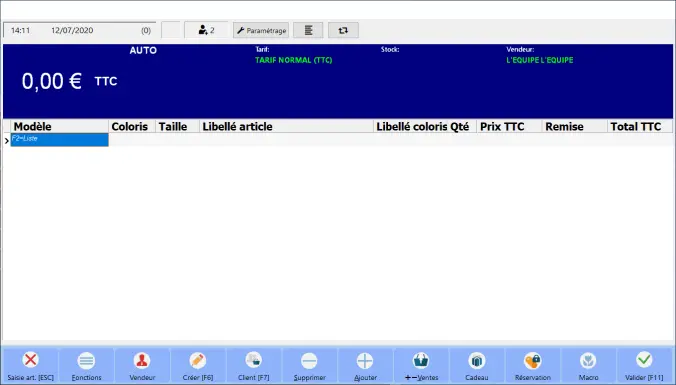Select the Vendeur person icon
676x385 pixels.
coord(142,360)
